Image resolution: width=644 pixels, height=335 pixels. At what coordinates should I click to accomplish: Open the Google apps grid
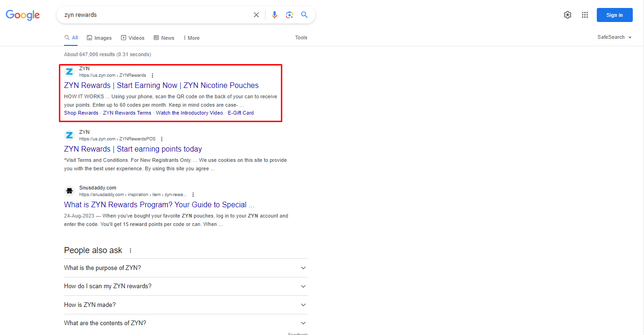pyautogui.click(x=585, y=15)
